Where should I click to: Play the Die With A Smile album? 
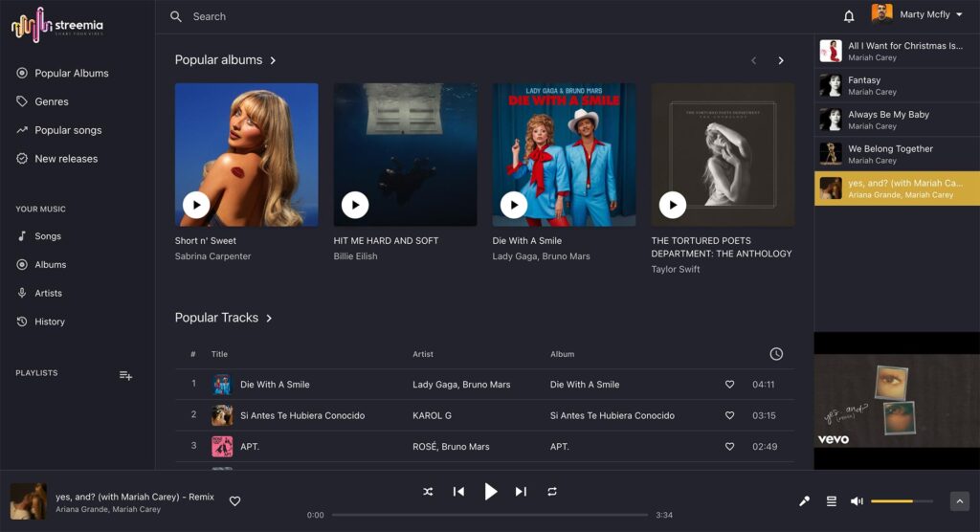[x=514, y=205]
